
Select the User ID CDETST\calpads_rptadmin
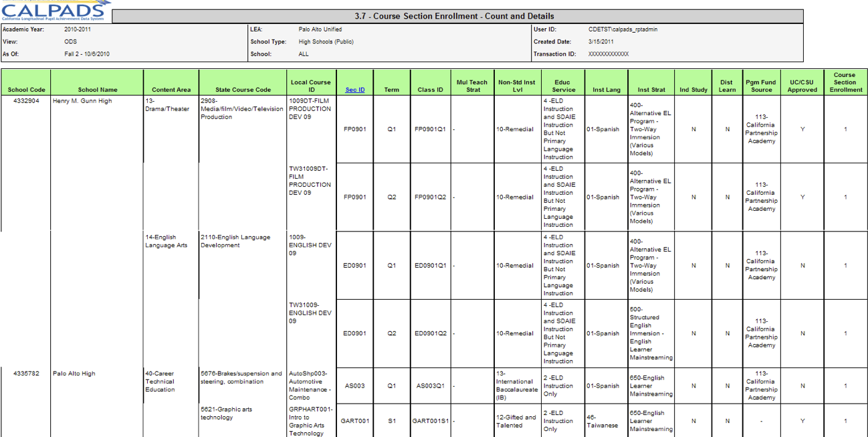coord(623,29)
